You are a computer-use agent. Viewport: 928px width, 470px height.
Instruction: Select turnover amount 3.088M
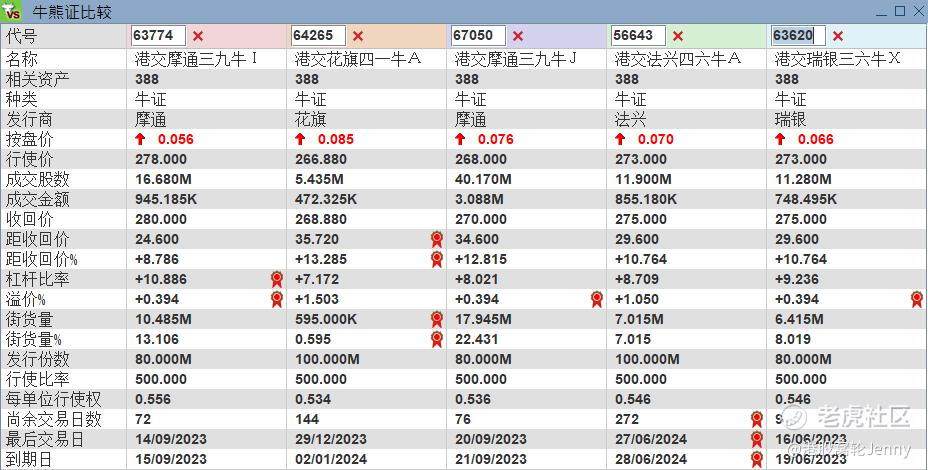coord(479,199)
